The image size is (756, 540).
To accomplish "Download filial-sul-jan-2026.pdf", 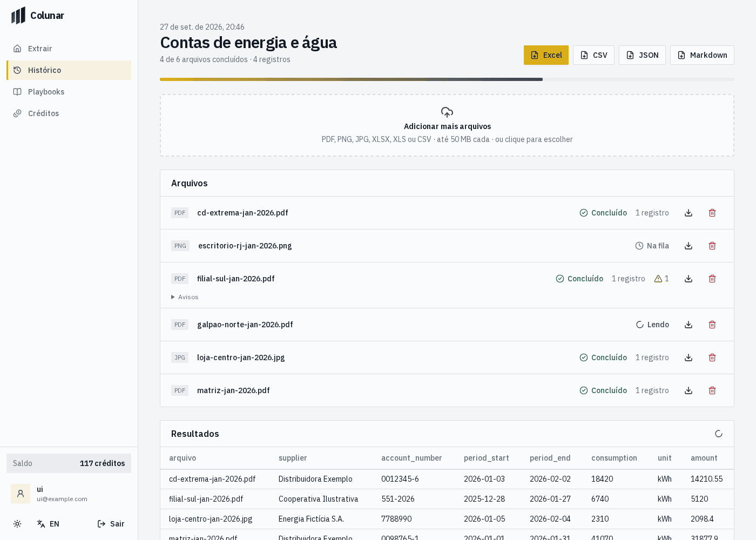I will coord(688,279).
